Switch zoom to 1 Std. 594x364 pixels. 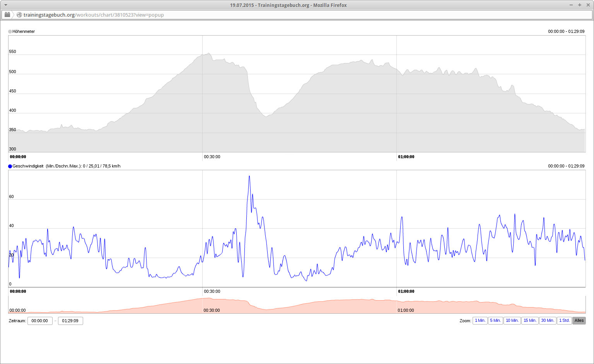tap(564, 321)
